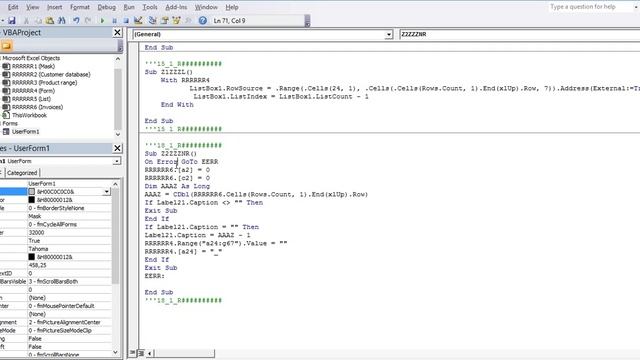The width and height of the screenshot is (640, 360).
Task: Toggle Folders icon in project pane
Action: pos(7,46)
